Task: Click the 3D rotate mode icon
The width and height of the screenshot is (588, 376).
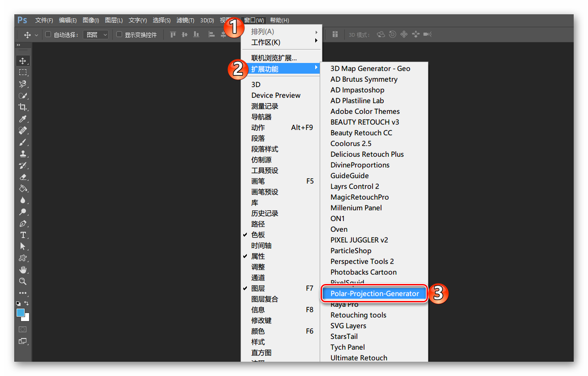Action: [381, 34]
